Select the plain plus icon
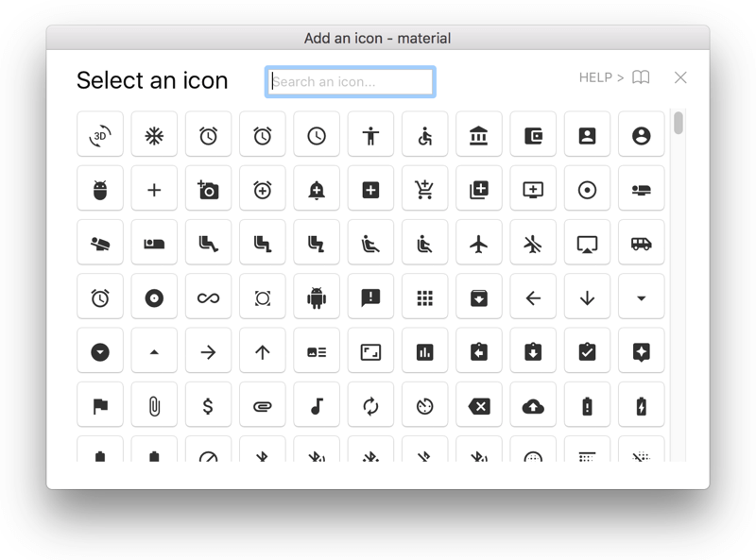The width and height of the screenshot is (756, 560). coord(154,189)
